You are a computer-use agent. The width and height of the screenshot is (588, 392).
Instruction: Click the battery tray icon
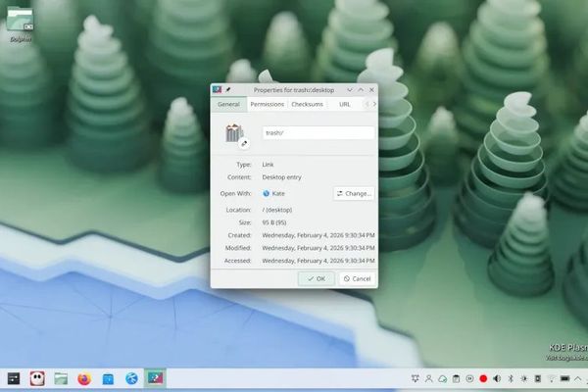click(564, 379)
